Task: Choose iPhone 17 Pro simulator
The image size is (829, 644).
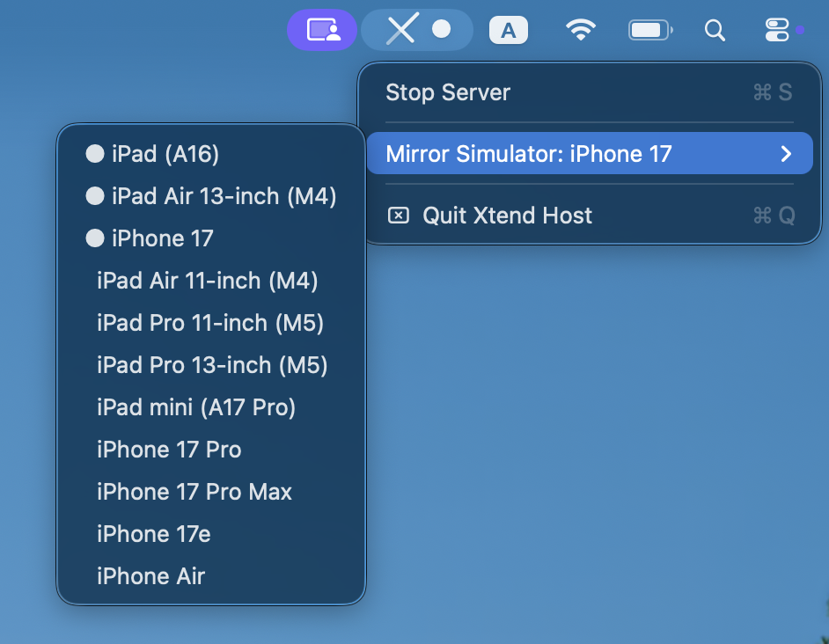Action: click(x=211, y=450)
